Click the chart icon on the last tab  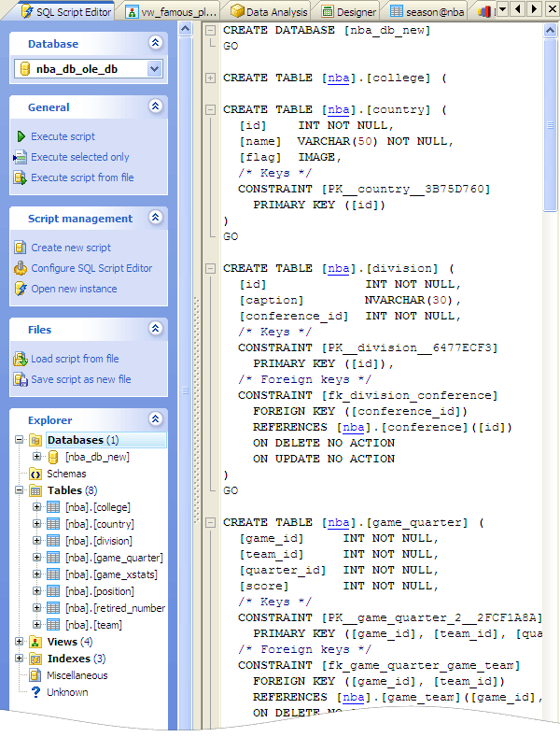[484, 11]
